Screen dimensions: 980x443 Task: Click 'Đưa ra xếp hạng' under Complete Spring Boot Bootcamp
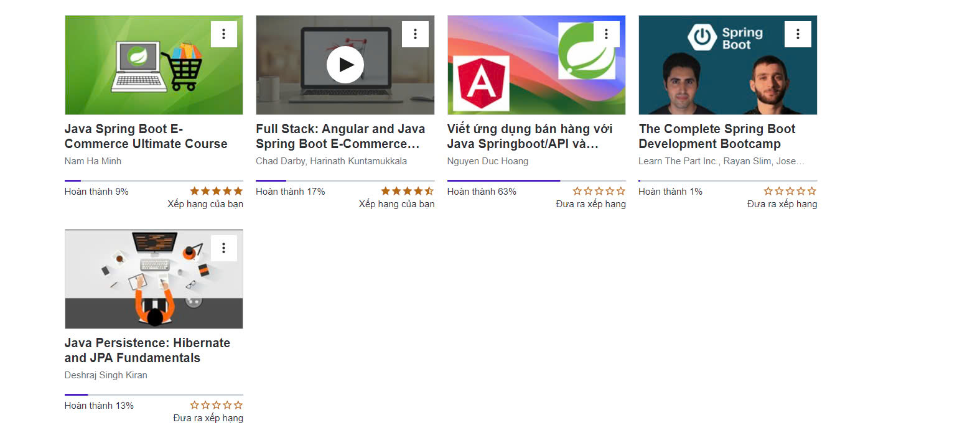(782, 204)
